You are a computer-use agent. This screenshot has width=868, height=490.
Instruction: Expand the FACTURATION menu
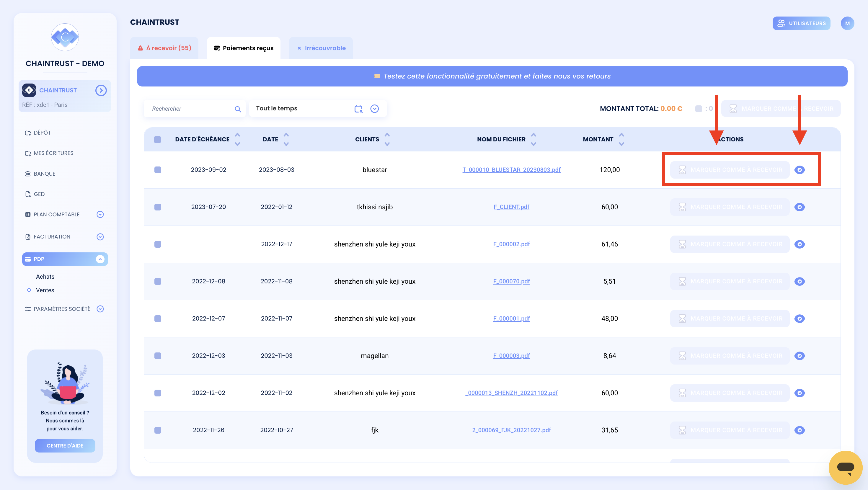pos(100,236)
